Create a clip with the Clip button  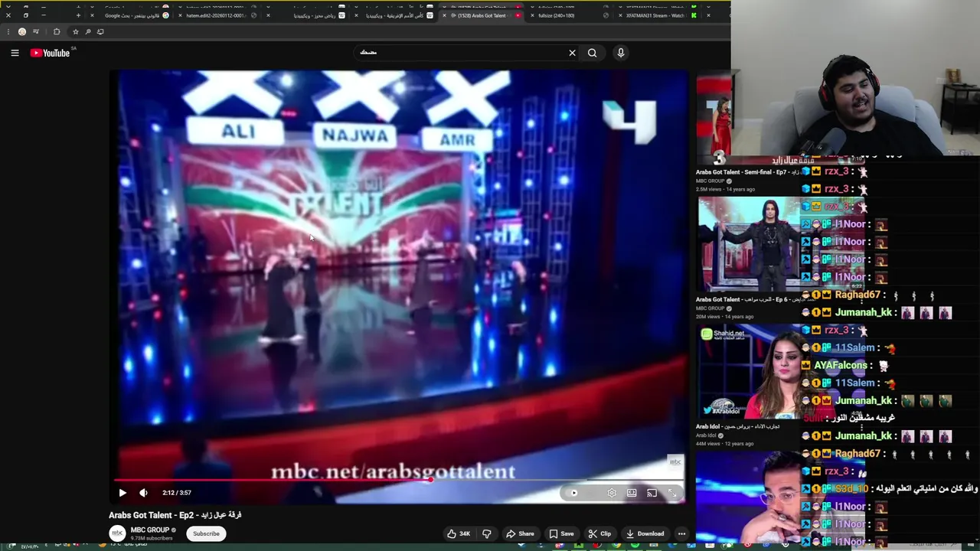coord(599,533)
